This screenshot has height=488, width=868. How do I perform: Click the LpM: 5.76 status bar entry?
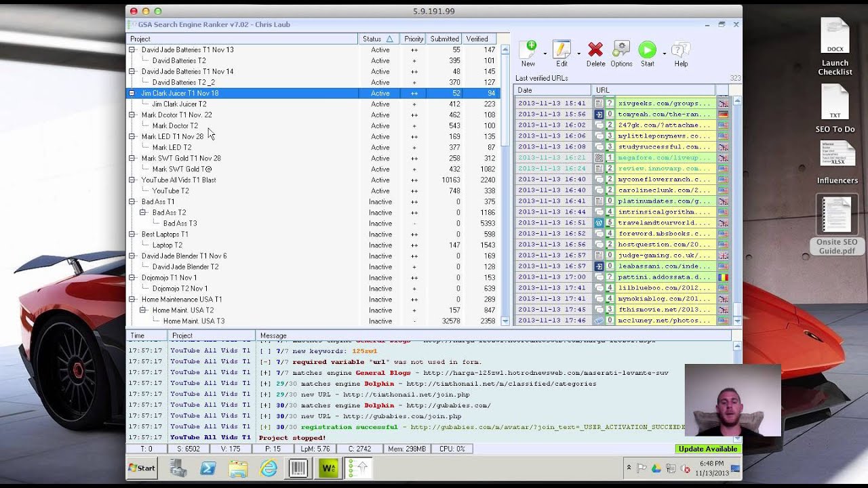pyautogui.click(x=315, y=449)
